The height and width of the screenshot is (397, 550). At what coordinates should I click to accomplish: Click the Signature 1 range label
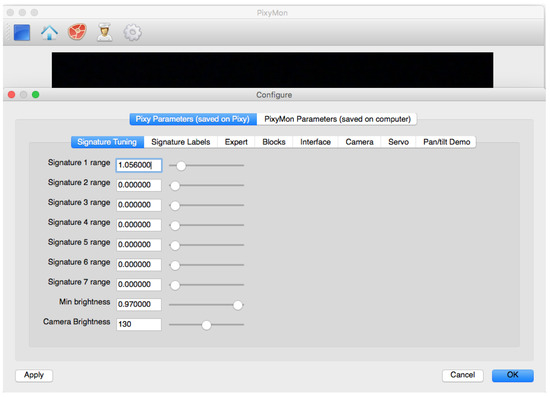click(79, 163)
